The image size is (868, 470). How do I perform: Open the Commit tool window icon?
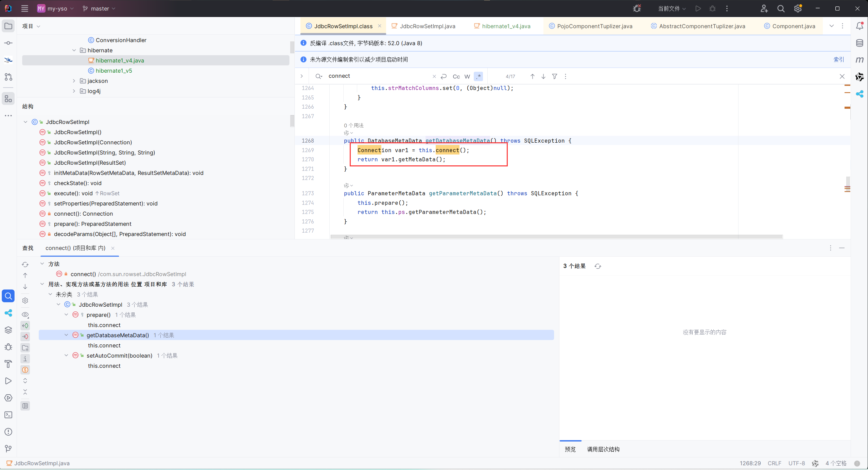tap(8, 43)
